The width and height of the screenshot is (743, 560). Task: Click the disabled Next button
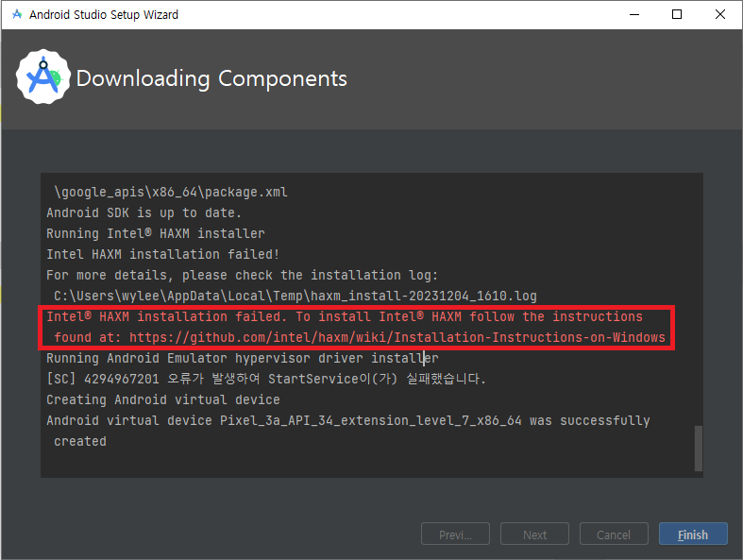(x=534, y=534)
